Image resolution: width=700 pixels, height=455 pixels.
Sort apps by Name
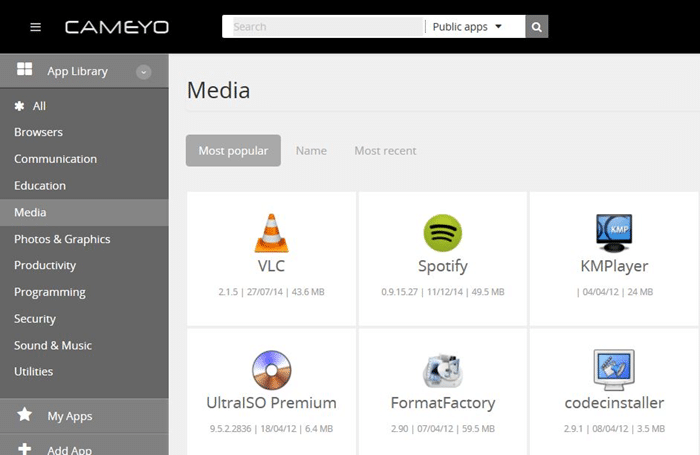(x=311, y=151)
